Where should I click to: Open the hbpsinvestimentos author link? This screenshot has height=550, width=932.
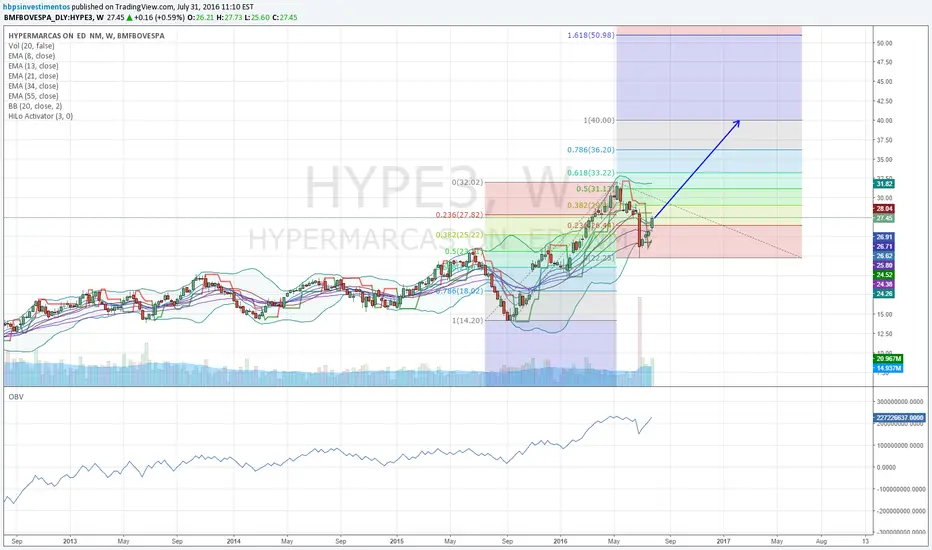tap(36, 7)
